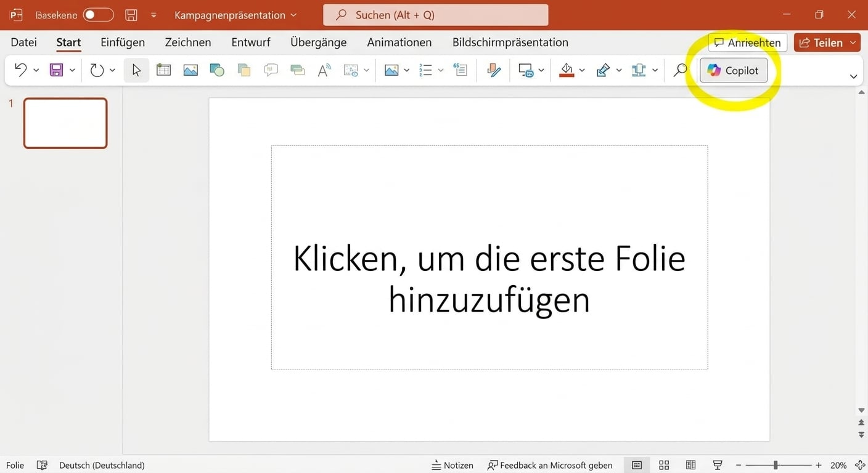Click the table layout icon

pos(163,70)
